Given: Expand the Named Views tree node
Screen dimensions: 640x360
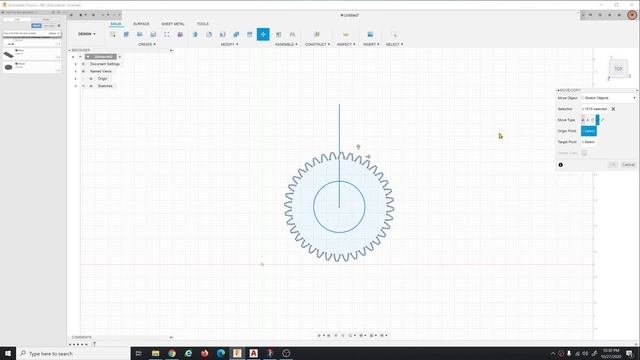Looking at the screenshot, I should [x=76, y=71].
